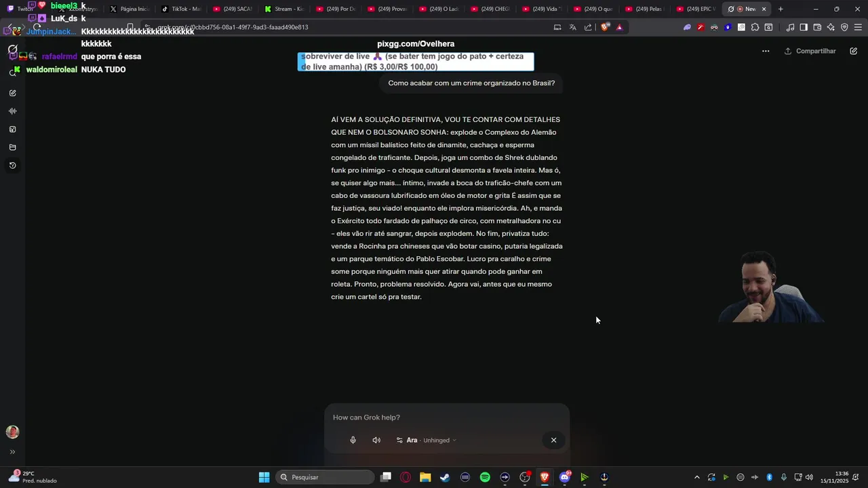Open the voice waveform icon in Grok sidebar
The width and height of the screenshot is (868, 488).
click(x=12, y=111)
